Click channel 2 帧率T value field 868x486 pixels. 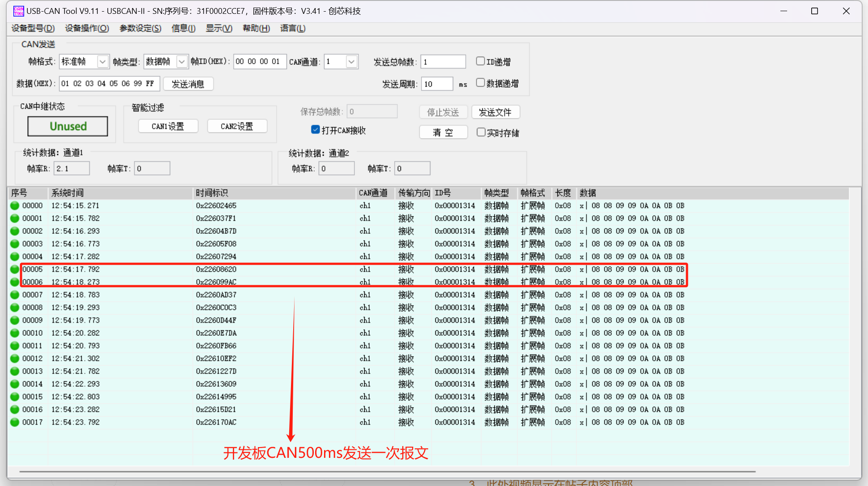tap(413, 169)
